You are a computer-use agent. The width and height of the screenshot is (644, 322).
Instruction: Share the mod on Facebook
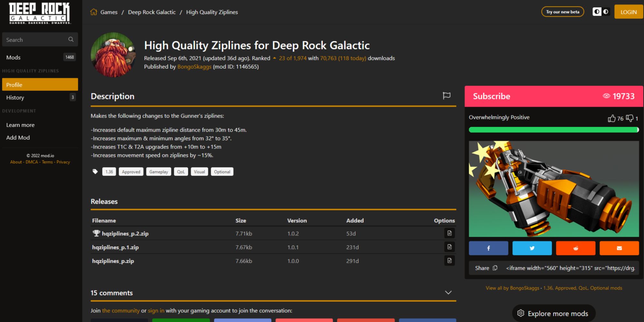[488, 248]
